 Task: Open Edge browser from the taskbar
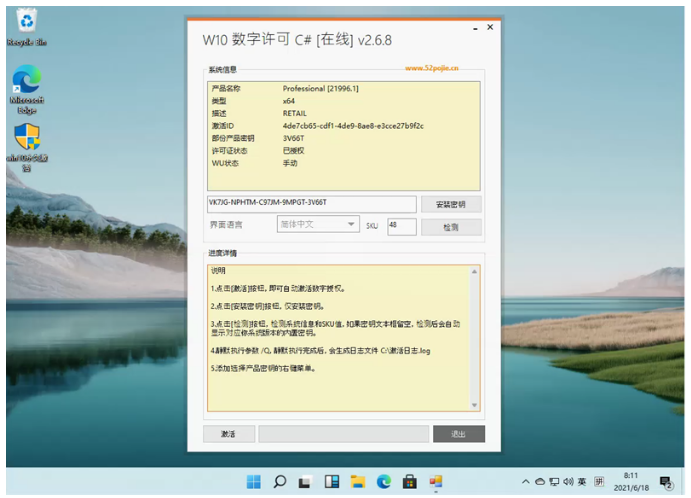coord(383,482)
